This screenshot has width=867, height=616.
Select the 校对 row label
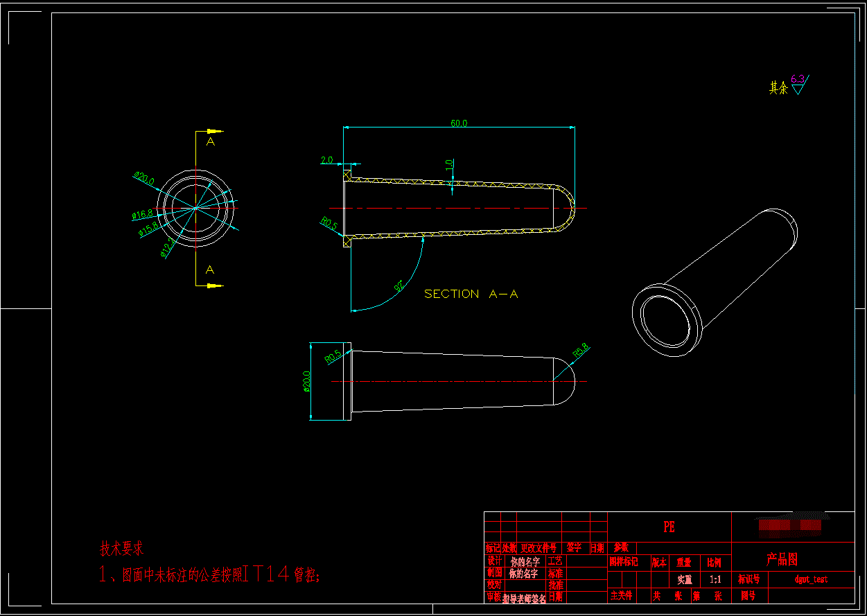pyautogui.click(x=494, y=584)
